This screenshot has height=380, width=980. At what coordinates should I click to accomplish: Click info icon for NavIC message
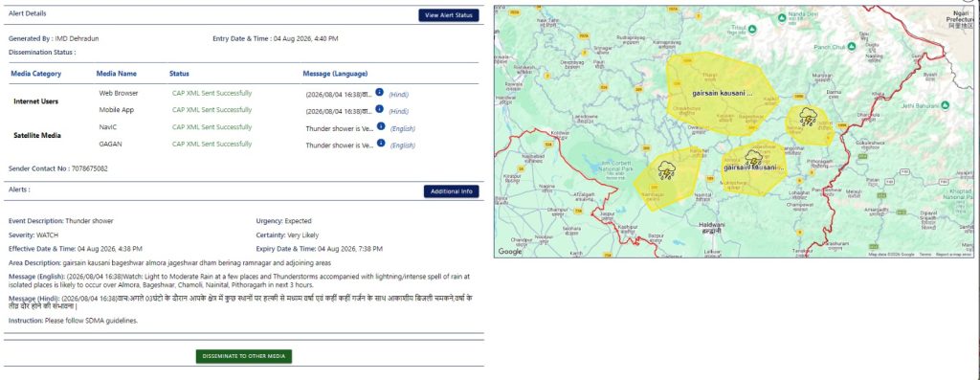click(381, 126)
